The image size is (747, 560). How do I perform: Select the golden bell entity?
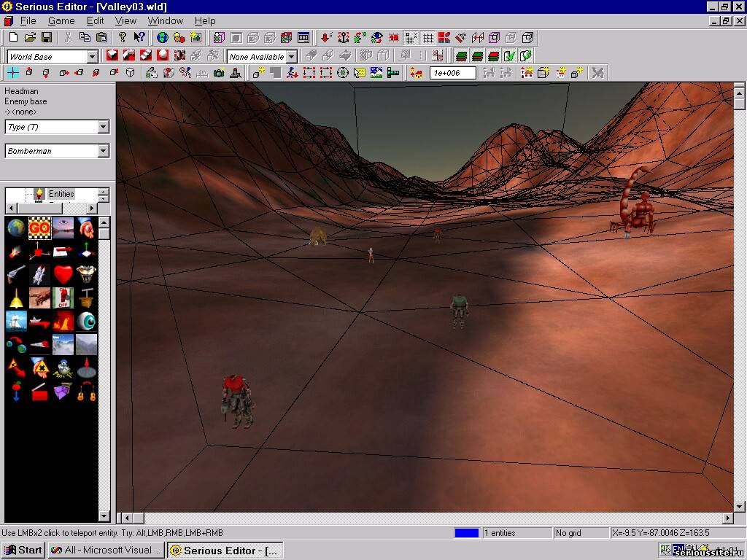click(16, 297)
